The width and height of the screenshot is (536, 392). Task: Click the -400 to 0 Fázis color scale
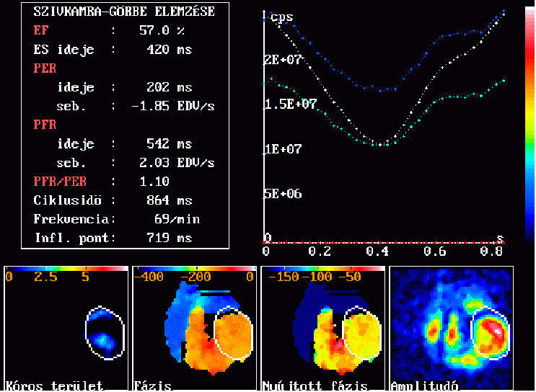coord(195,269)
